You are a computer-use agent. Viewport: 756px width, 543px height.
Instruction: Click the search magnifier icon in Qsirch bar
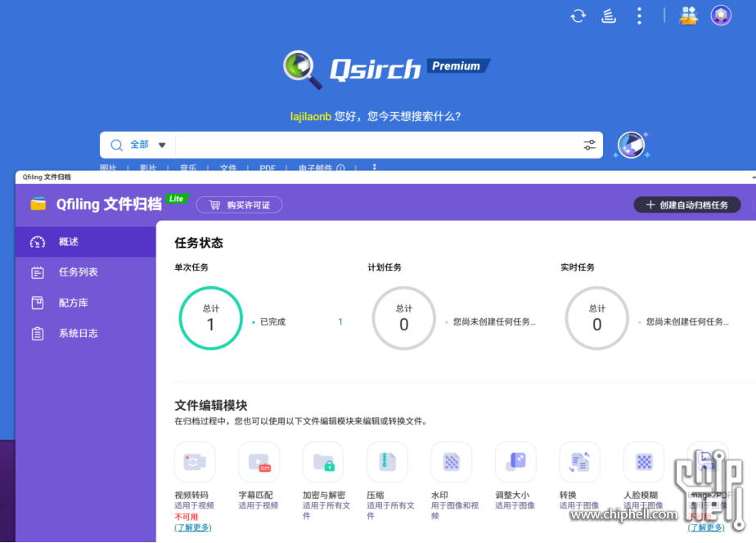pyautogui.click(x=116, y=145)
